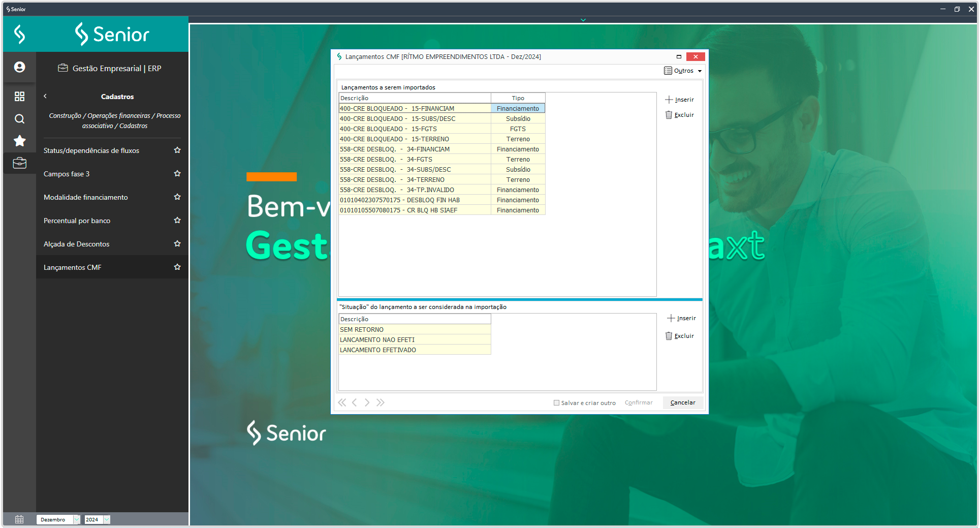
Task: Click the Outros list icon
Action: (x=668, y=71)
